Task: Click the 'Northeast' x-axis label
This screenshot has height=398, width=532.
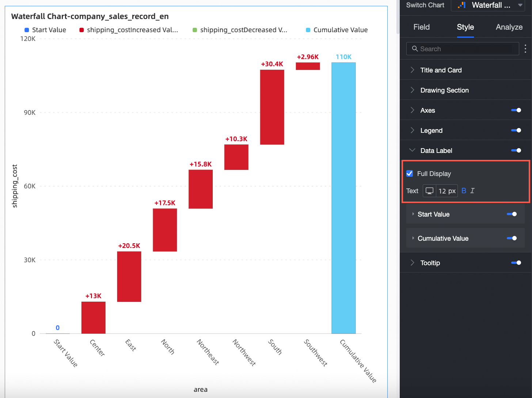Action: [208, 352]
